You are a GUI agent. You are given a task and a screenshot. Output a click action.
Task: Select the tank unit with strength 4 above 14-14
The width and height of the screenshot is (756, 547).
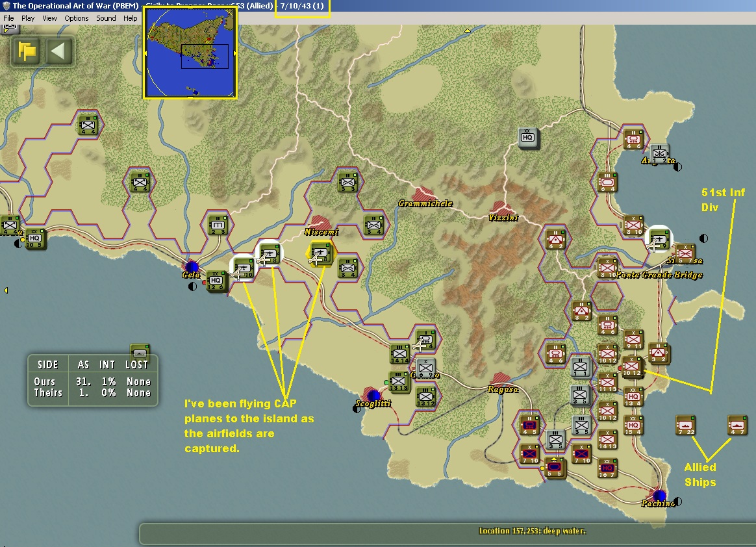click(425, 340)
